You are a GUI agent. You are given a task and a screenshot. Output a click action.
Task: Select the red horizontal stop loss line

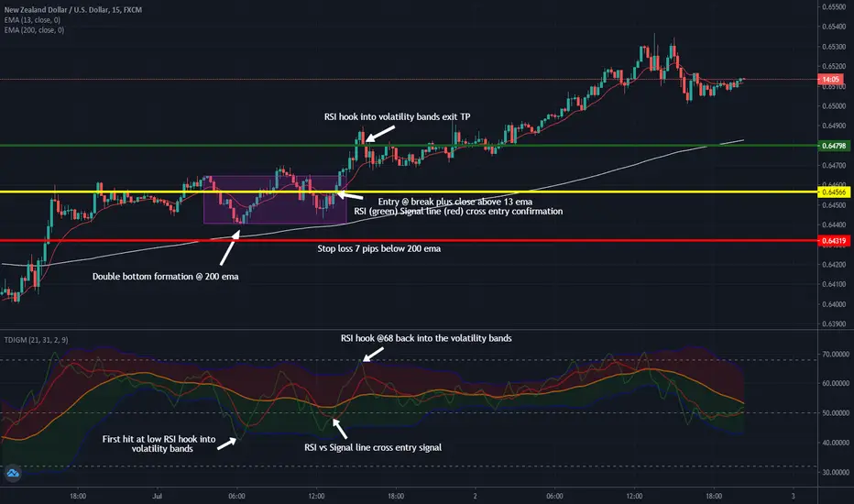tap(409, 240)
